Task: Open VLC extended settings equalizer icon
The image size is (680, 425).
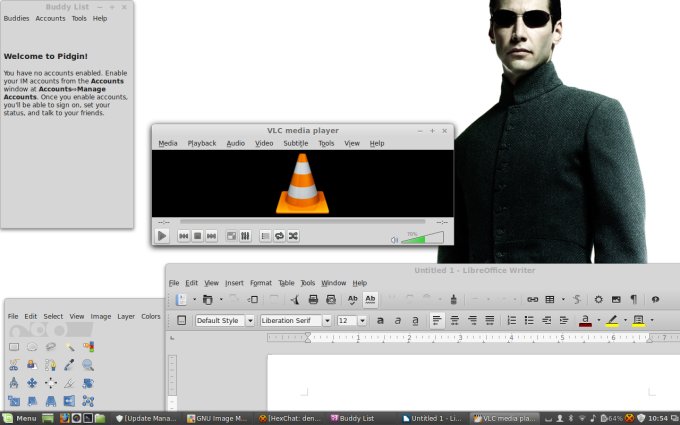Action: coord(245,236)
